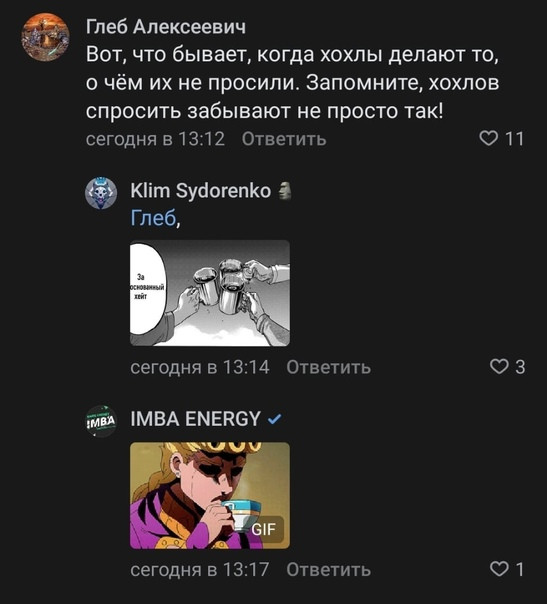This screenshot has width=547, height=604.
Task: Click the blue Глеб mention in reply
Action: tap(153, 218)
